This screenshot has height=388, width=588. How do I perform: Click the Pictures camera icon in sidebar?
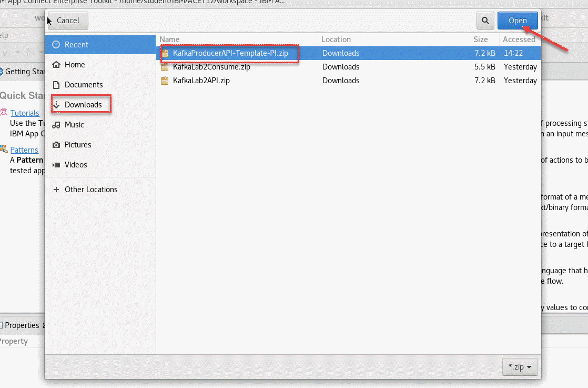(x=56, y=145)
